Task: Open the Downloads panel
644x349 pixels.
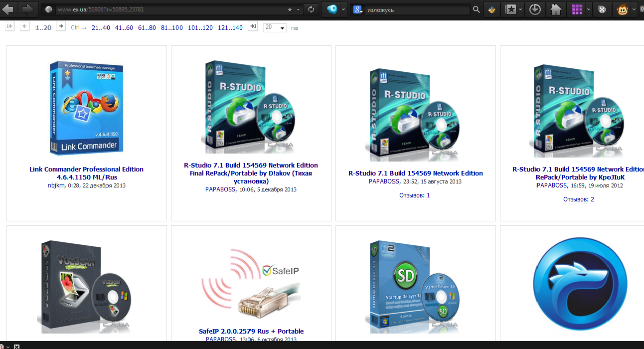Action: 535,9
